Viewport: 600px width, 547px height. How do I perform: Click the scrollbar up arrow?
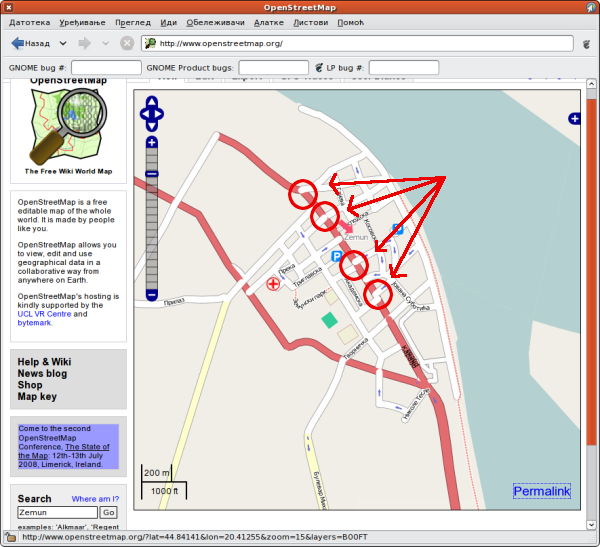[x=591, y=83]
